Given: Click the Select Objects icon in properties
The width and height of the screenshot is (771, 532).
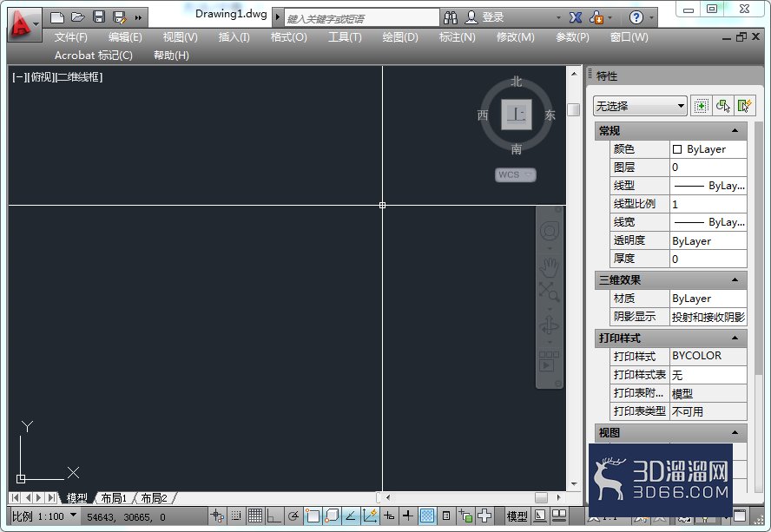Looking at the screenshot, I should click(x=722, y=106).
